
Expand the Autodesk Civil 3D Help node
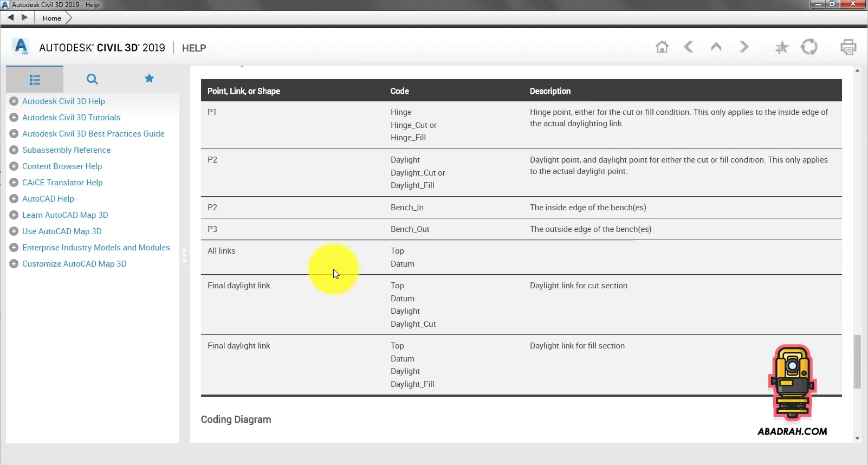point(14,101)
